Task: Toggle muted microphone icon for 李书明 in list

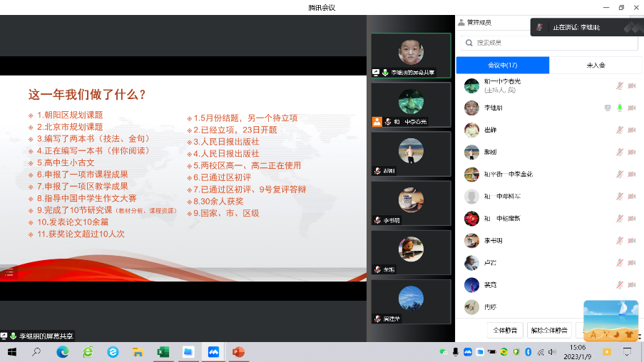Action: (x=620, y=241)
